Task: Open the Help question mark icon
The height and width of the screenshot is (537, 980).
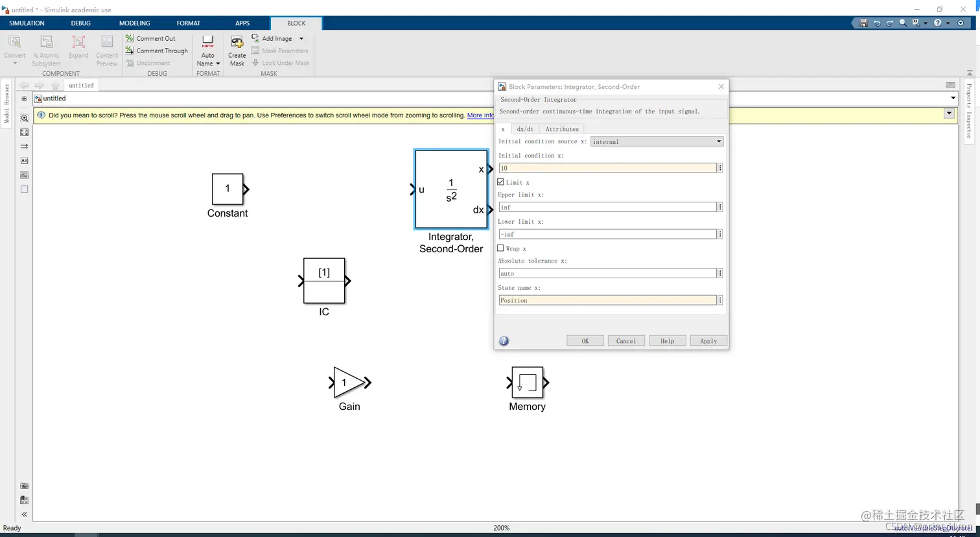Action: click(938, 23)
